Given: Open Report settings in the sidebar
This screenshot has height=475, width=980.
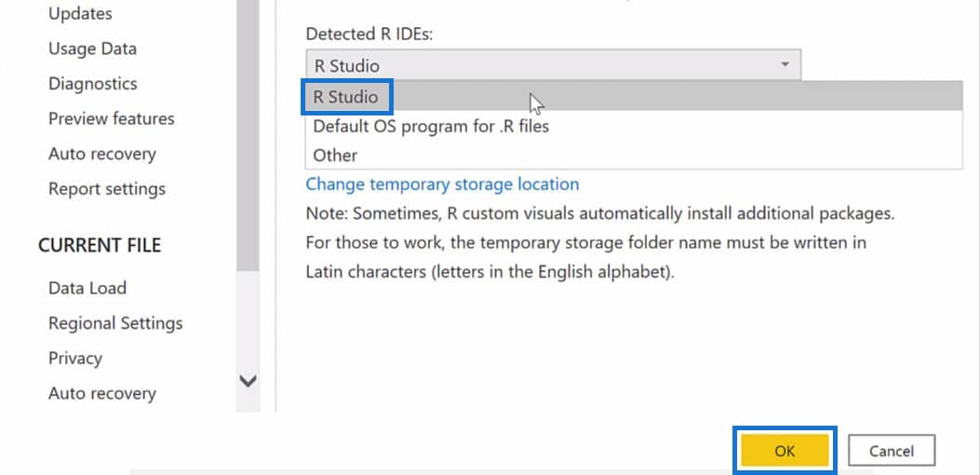Looking at the screenshot, I should pos(107,189).
